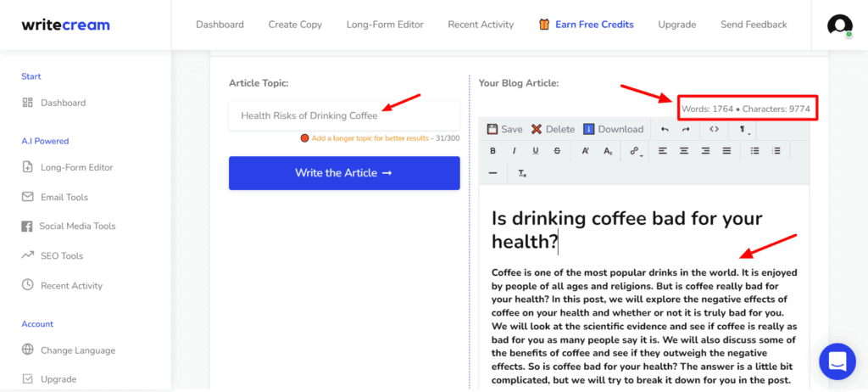Apply superscript formatting

click(586, 151)
